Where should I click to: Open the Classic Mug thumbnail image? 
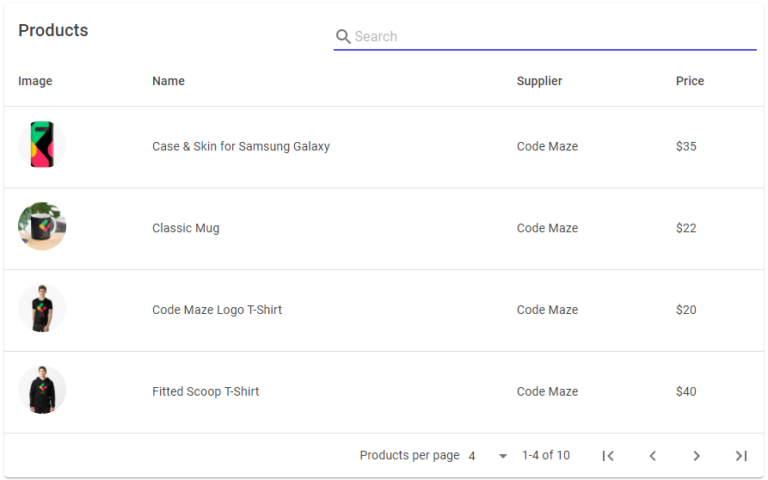[x=42, y=227]
